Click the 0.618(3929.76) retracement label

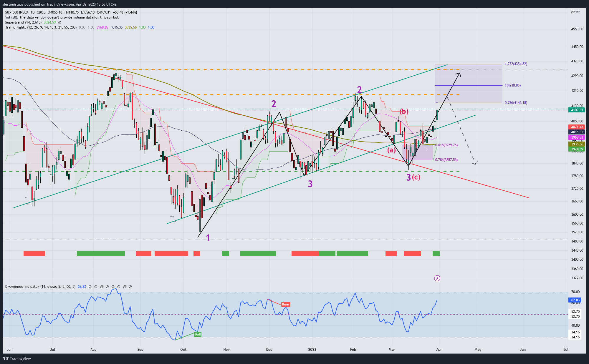[x=446, y=145]
